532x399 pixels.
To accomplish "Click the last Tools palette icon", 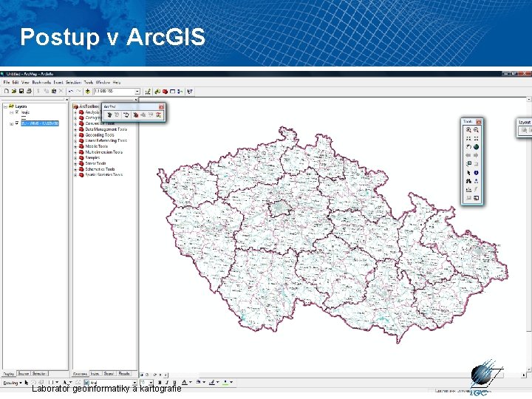I will coord(476,198).
